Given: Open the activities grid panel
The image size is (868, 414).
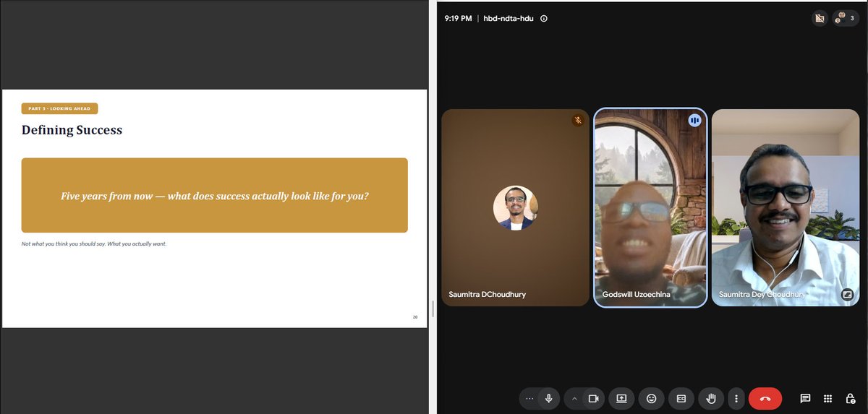Looking at the screenshot, I should (828, 398).
